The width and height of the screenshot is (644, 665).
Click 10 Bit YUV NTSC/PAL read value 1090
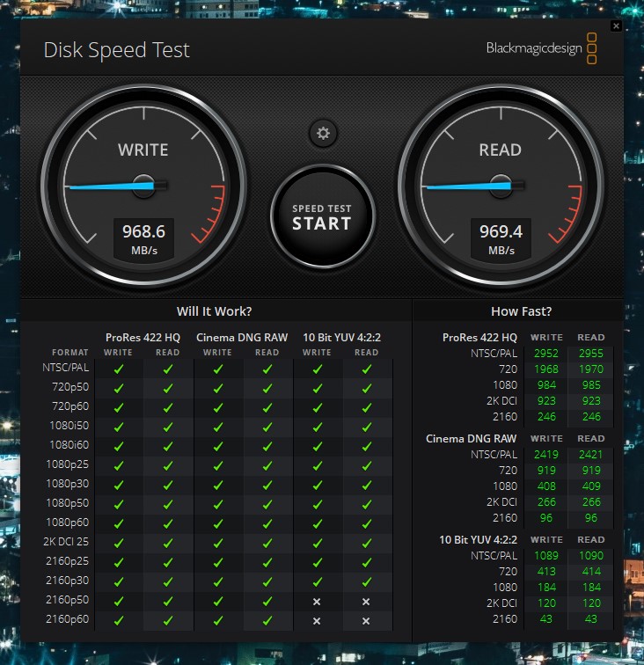click(x=591, y=556)
